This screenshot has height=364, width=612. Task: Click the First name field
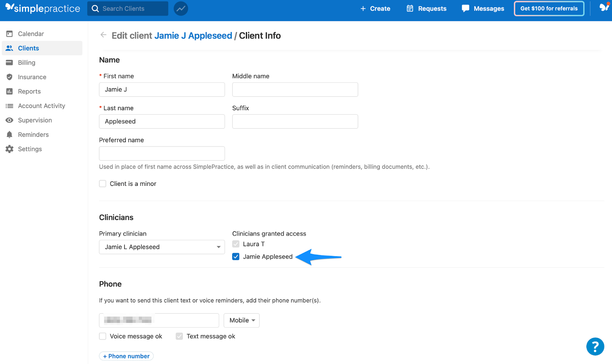click(162, 89)
